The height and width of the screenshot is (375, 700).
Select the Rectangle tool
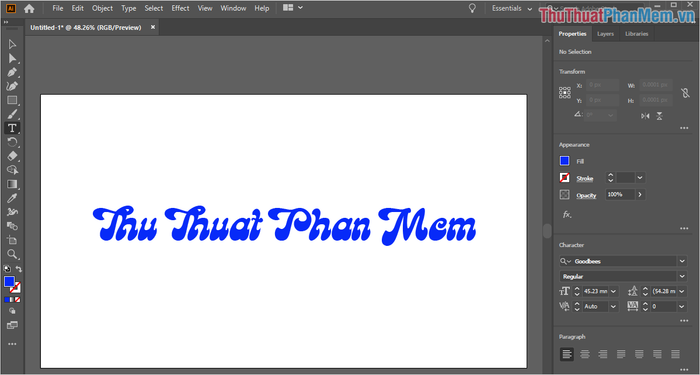click(12, 100)
